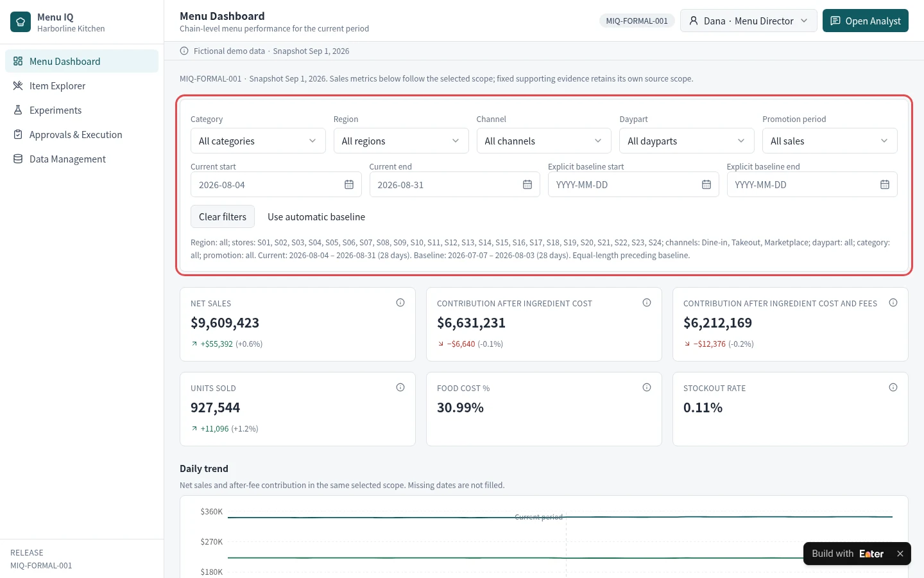Go to Menu Dashboard in sidebar
This screenshot has width=924, height=578.
point(81,61)
